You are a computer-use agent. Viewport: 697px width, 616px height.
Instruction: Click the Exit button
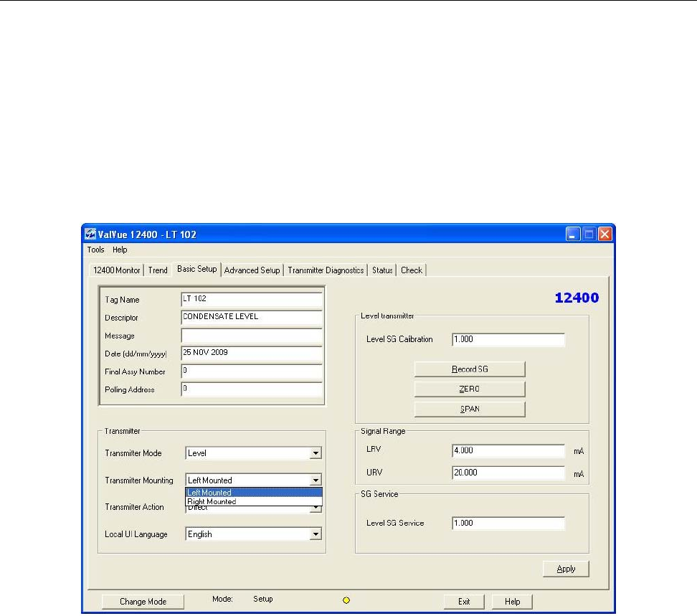[464, 602]
